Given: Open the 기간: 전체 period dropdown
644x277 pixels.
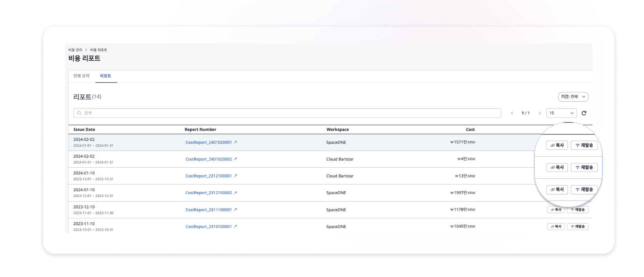Looking at the screenshot, I should tap(573, 97).
